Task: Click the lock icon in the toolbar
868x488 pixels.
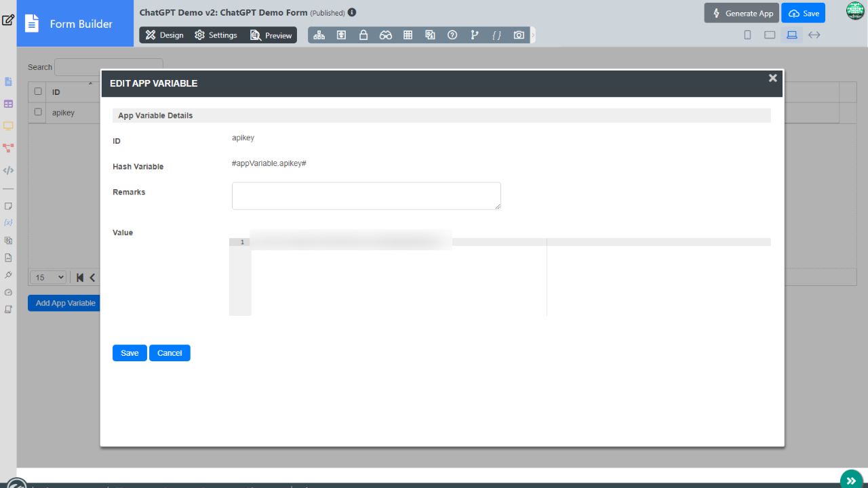Action: [x=363, y=35]
